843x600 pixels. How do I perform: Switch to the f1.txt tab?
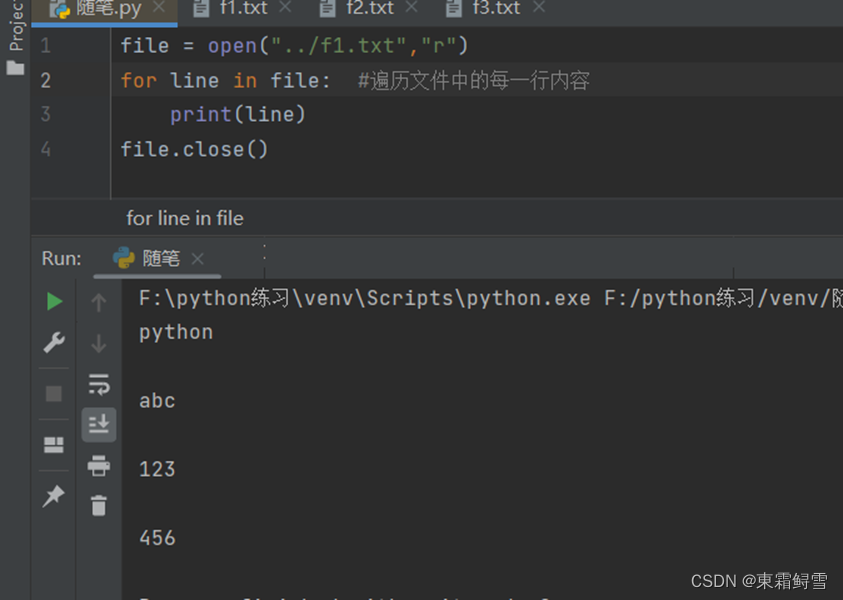pyautogui.click(x=233, y=8)
